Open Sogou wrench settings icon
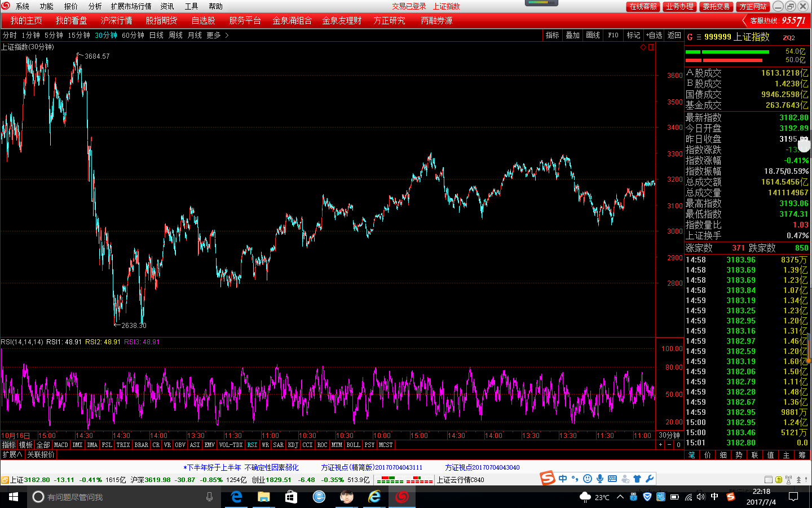The height and width of the screenshot is (508, 812). click(x=650, y=479)
